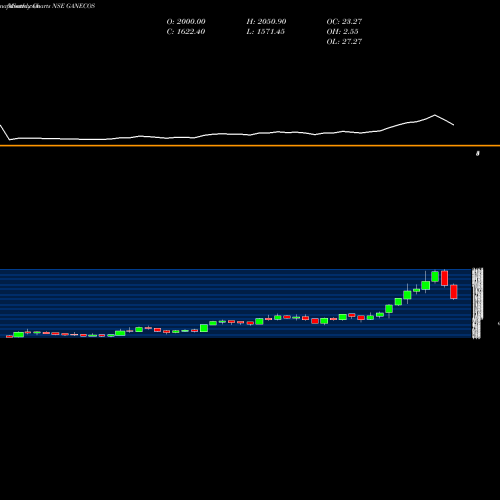Click the highest green candlestick before the red ones

(x=435, y=276)
